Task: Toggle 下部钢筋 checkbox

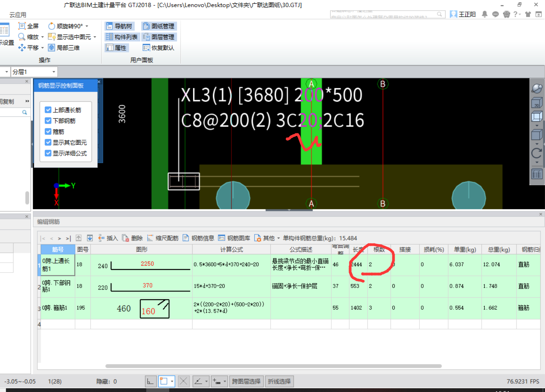Action: (48, 121)
